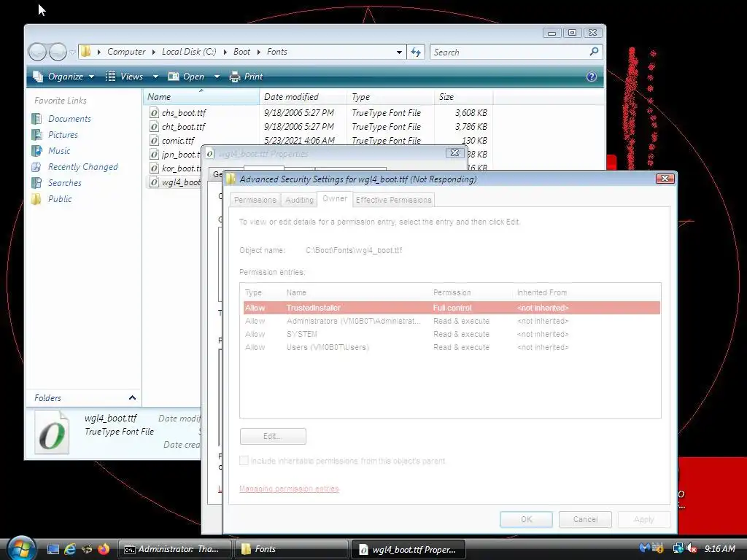Open address bar history dropdown

point(399,52)
